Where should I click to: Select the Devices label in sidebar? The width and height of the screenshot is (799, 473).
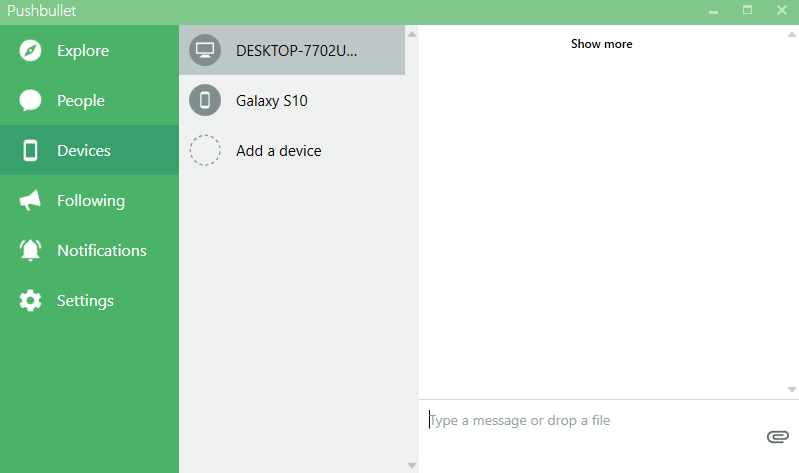point(84,150)
